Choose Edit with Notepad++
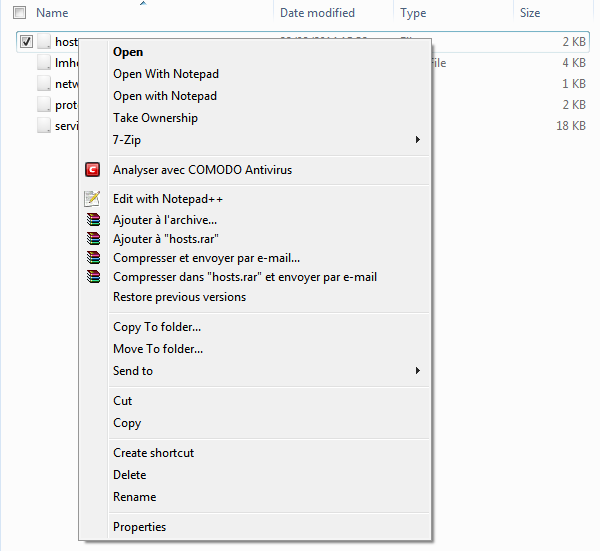 click(168, 199)
